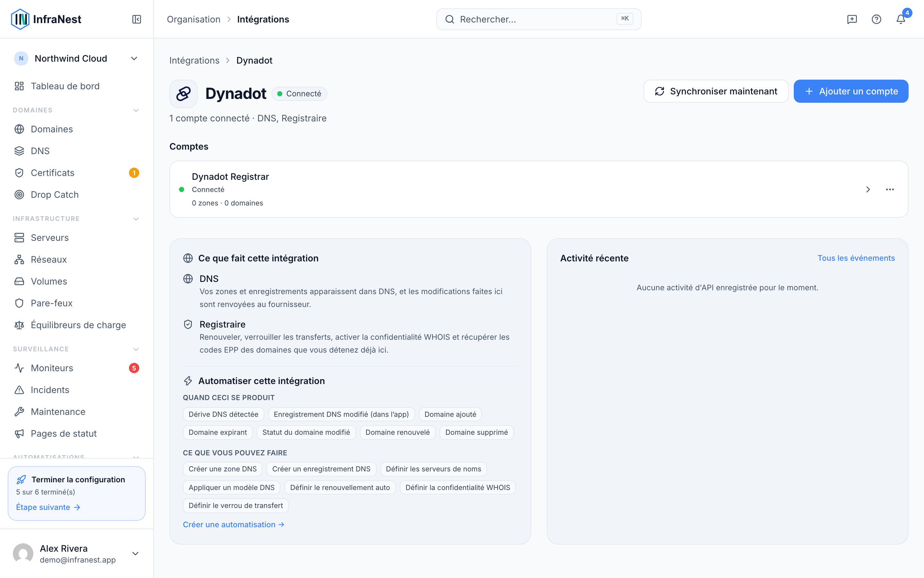This screenshot has width=924, height=578.
Task: Open Pages de statut
Action: point(77,433)
